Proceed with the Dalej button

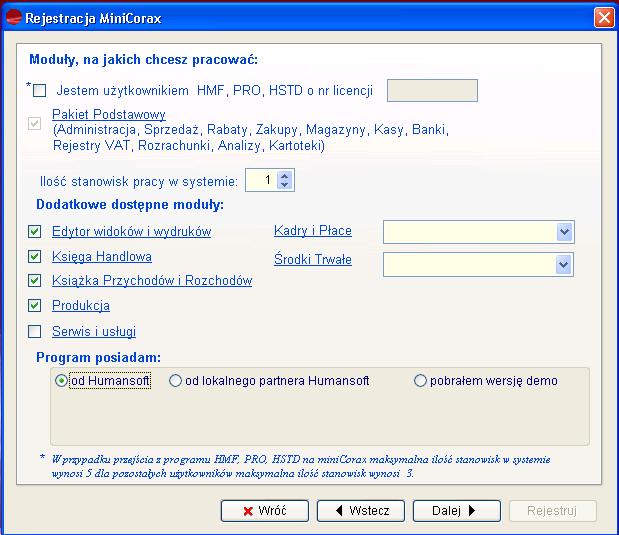[x=457, y=511]
